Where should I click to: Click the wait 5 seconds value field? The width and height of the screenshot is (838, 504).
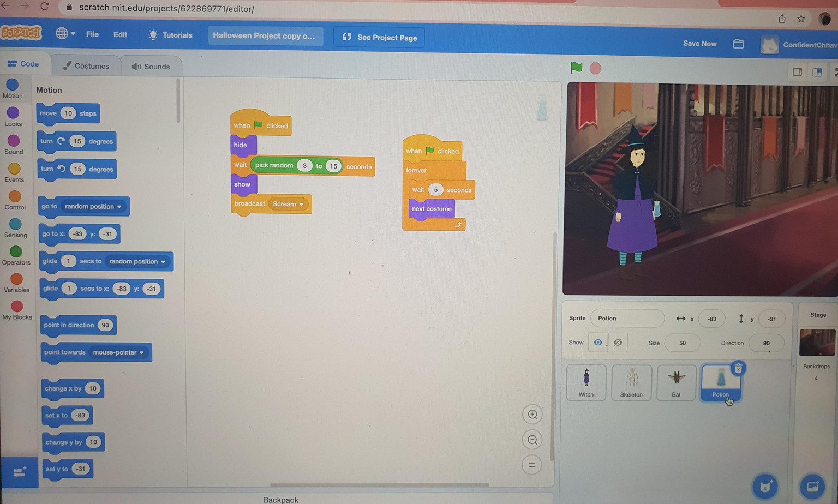click(435, 190)
